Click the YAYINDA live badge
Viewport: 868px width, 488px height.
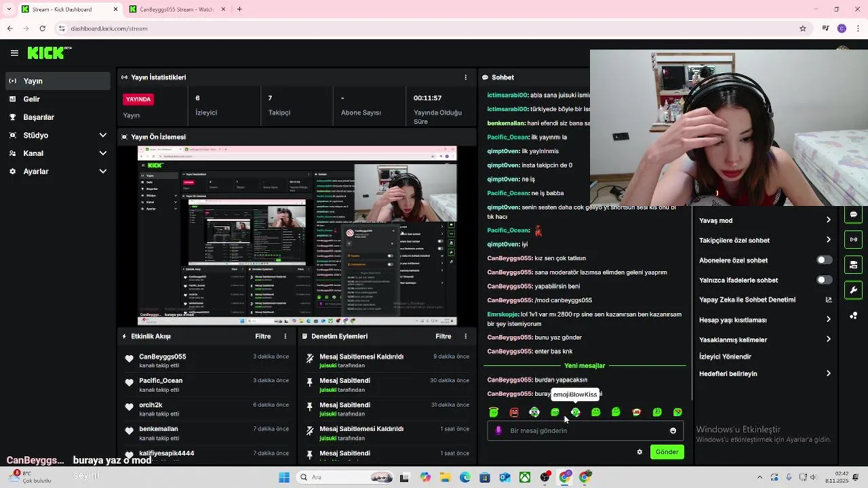point(138,99)
